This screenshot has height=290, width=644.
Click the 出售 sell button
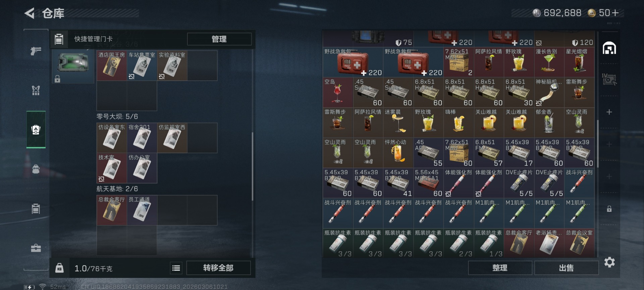point(566,268)
